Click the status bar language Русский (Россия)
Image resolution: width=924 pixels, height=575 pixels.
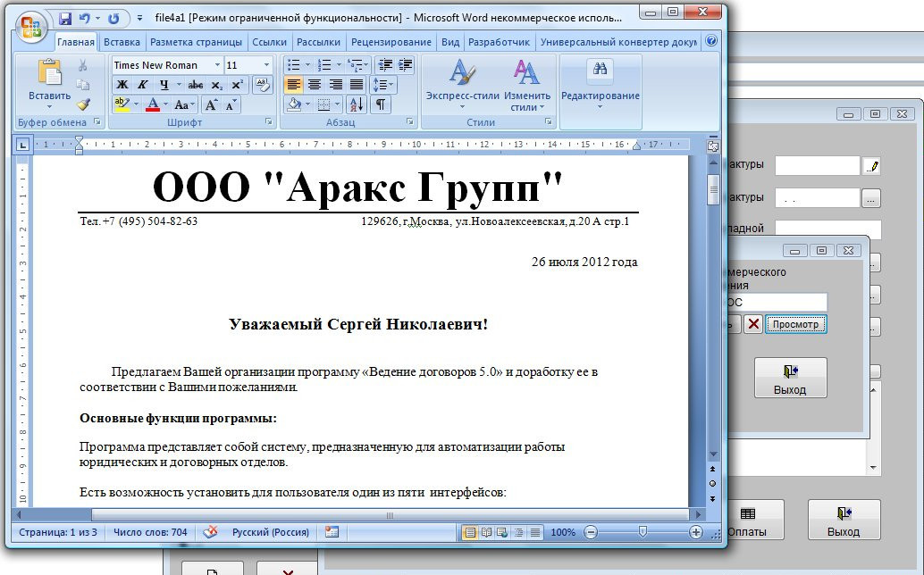click(x=270, y=532)
